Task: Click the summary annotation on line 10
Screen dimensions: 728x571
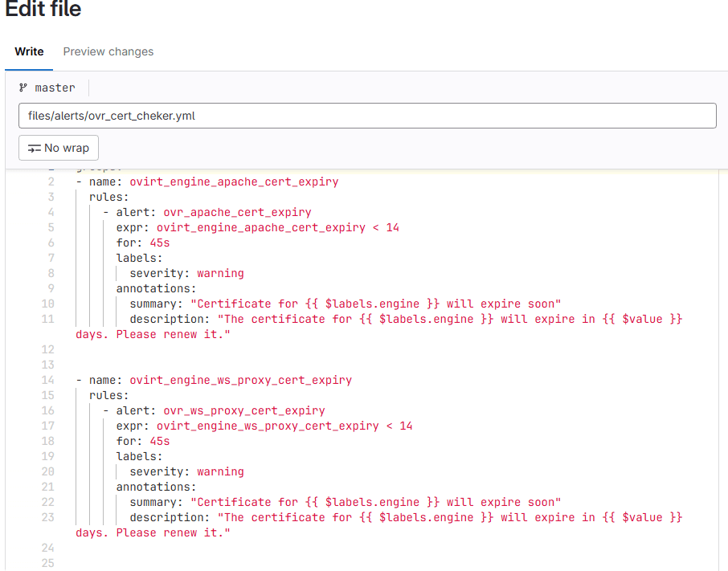Action: coord(346,304)
